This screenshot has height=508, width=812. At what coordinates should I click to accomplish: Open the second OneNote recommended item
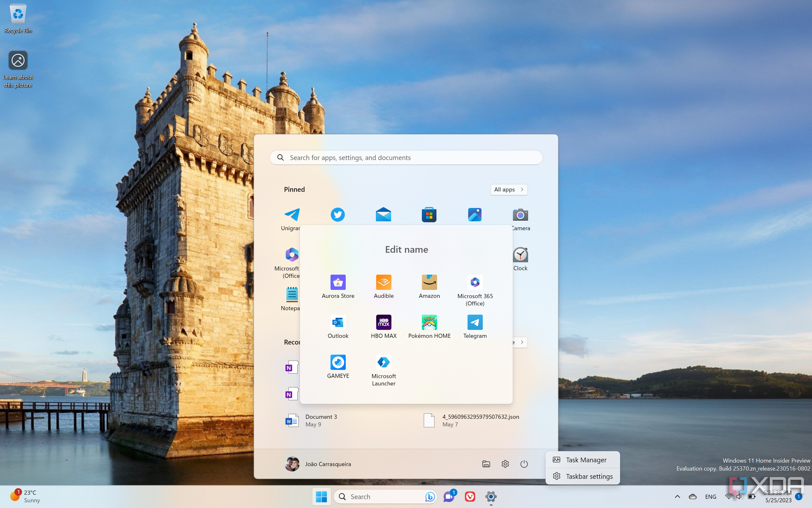[x=291, y=394]
